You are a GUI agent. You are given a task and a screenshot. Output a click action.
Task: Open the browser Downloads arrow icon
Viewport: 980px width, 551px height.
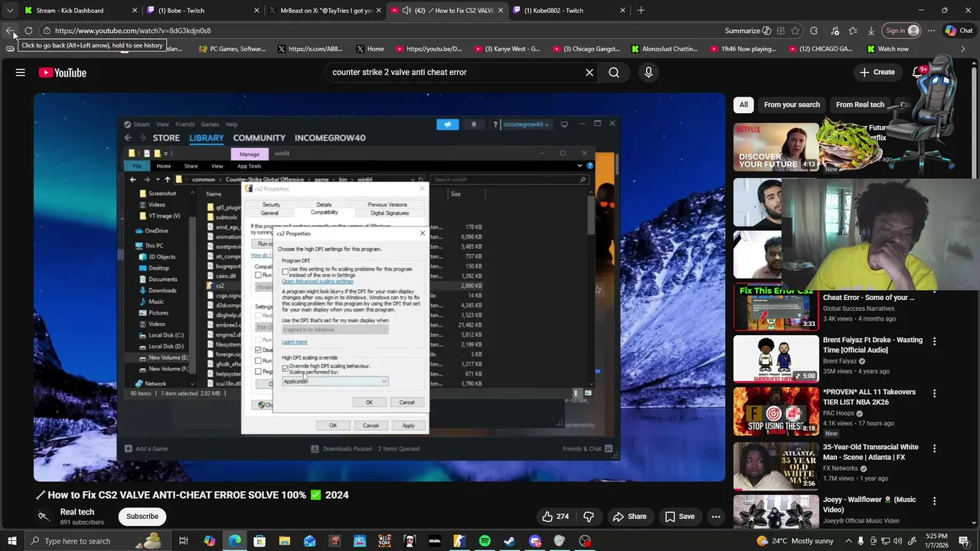coord(871,31)
